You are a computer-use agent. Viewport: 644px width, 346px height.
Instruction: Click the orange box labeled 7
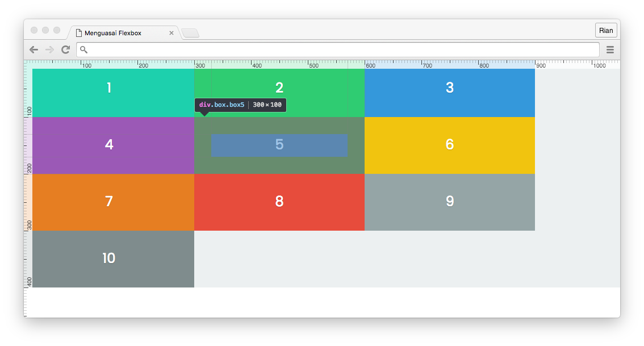108,202
